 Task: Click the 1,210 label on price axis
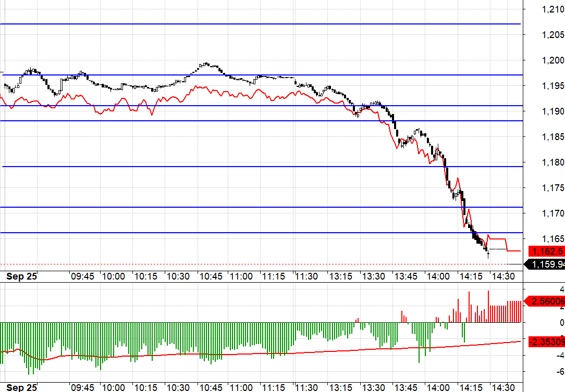[552, 9]
